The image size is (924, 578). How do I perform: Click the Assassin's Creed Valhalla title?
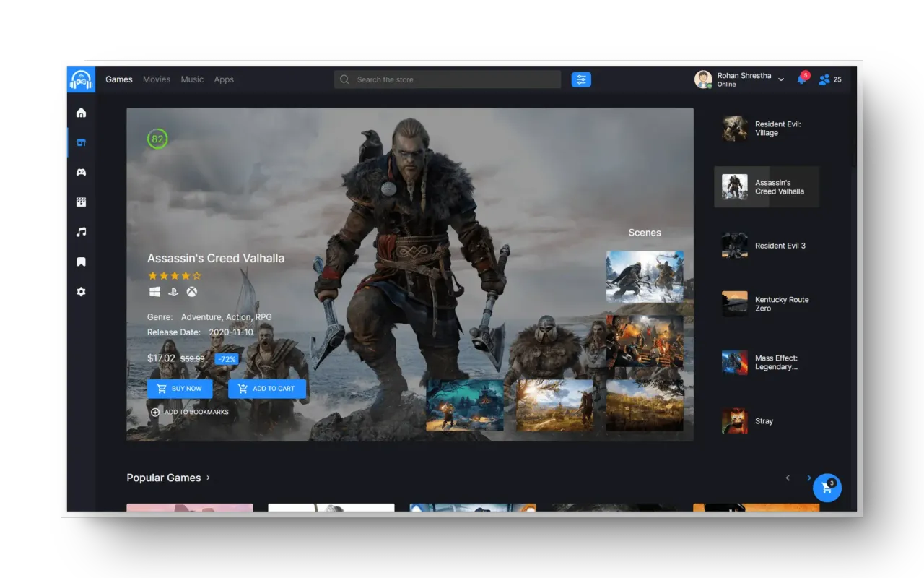[x=216, y=258]
